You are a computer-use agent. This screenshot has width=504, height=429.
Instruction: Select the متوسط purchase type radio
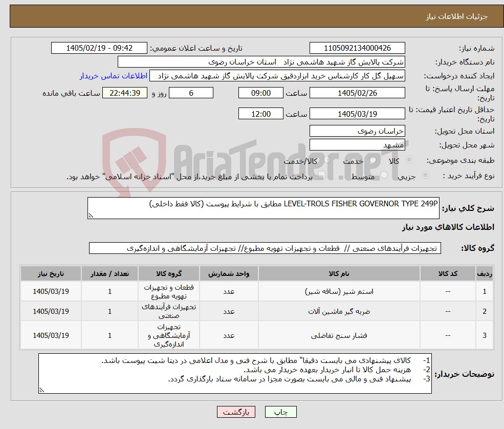pos(384,175)
